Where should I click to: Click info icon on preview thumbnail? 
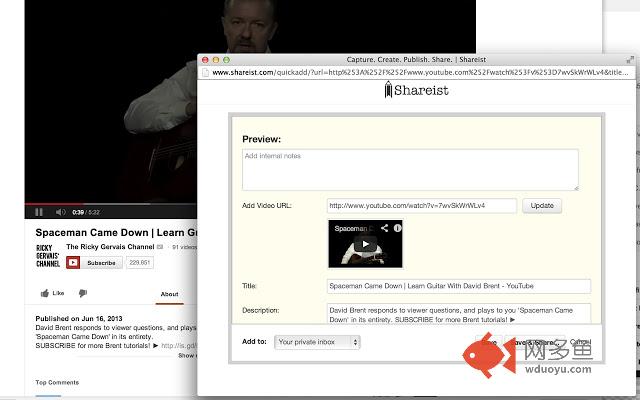397,228
